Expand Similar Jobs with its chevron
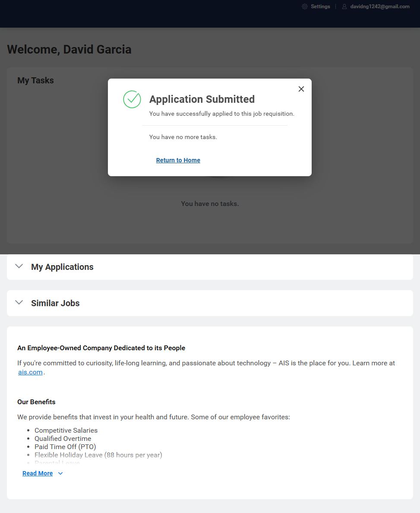Viewport: 420px width, 513px height. (19, 303)
